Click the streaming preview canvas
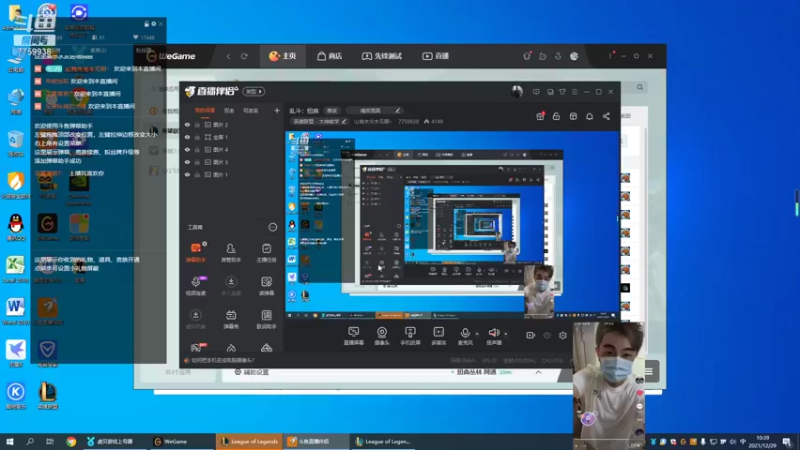Viewport: 800px width, 450px height. point(452,224)
